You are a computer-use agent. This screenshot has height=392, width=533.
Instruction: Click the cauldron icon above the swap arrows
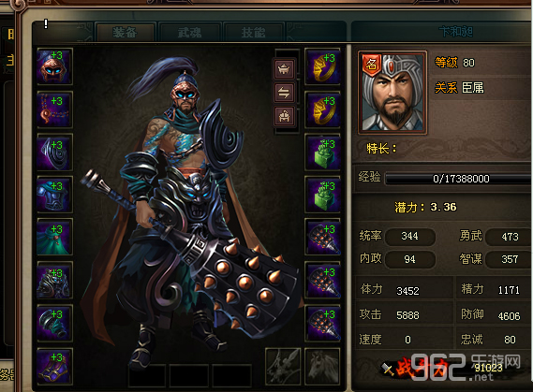[285, 69]
